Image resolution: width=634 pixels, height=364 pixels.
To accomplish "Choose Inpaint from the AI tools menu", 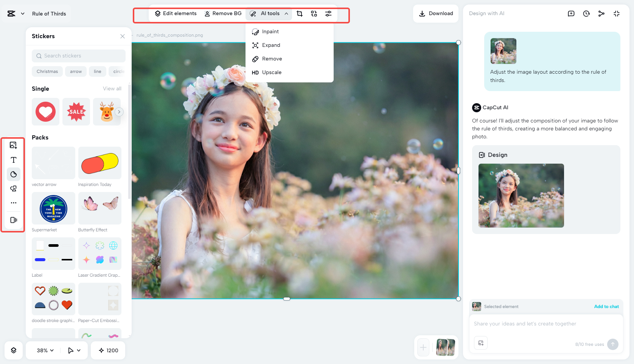I will 289,32.
